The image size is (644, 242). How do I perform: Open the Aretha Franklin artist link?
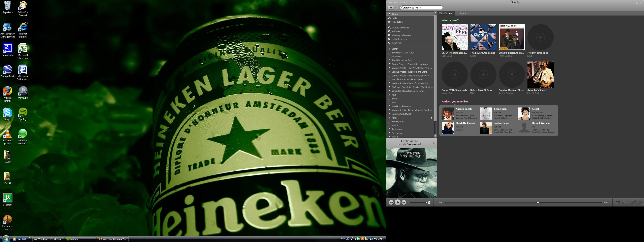coord(506,93)
